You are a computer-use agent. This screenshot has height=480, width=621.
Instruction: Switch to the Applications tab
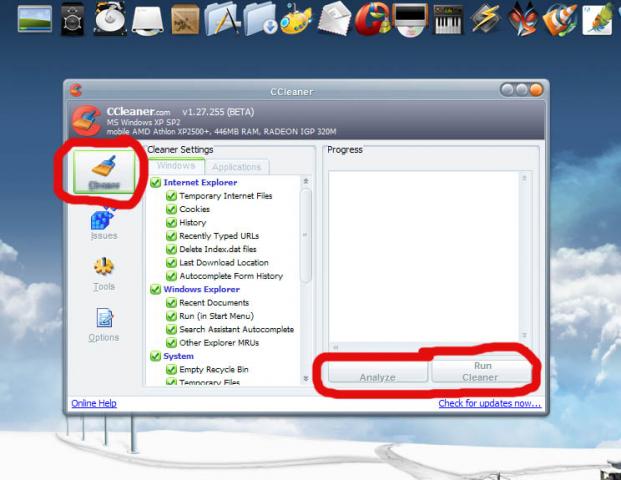[x=237, y=167]
